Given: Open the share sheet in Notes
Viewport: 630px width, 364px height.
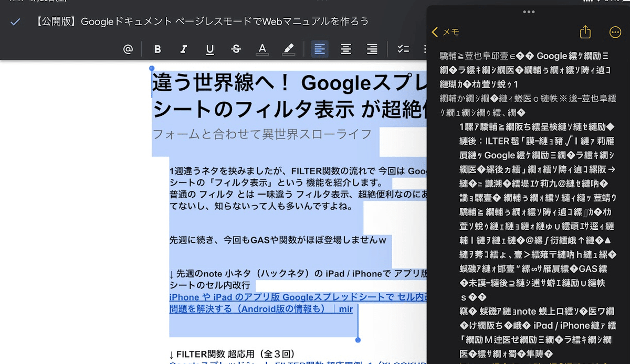Looking at the screenshot, I should point(585,31).
